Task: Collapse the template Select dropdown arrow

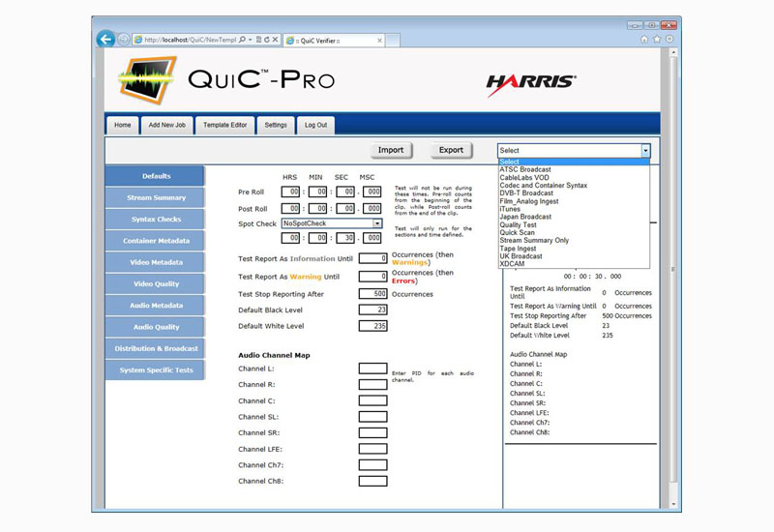Action: click(645, 151)
